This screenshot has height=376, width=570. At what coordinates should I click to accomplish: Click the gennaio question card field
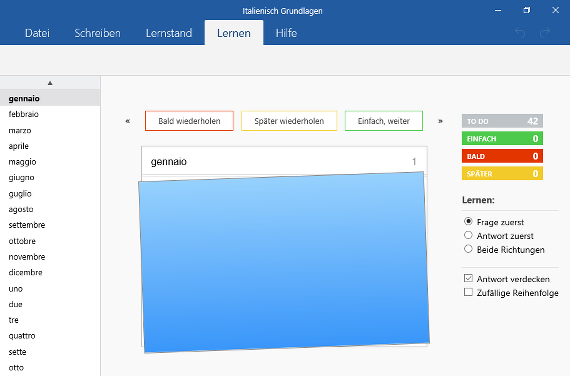point(284,161)
